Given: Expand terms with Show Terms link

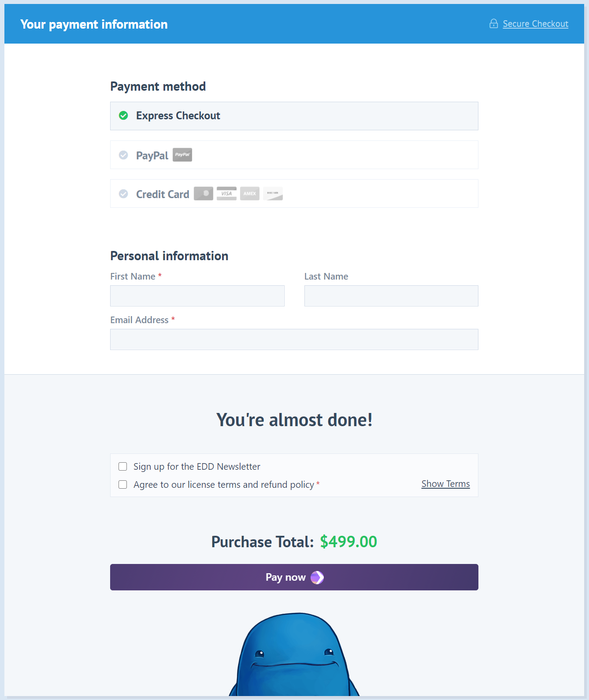Looking at the screenshot, I should [445, 484].
